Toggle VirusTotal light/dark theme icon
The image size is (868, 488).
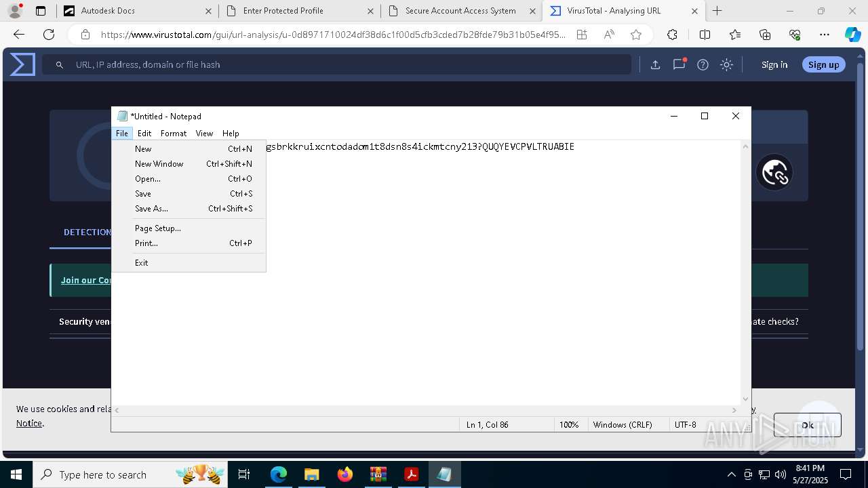click(726, 64)
